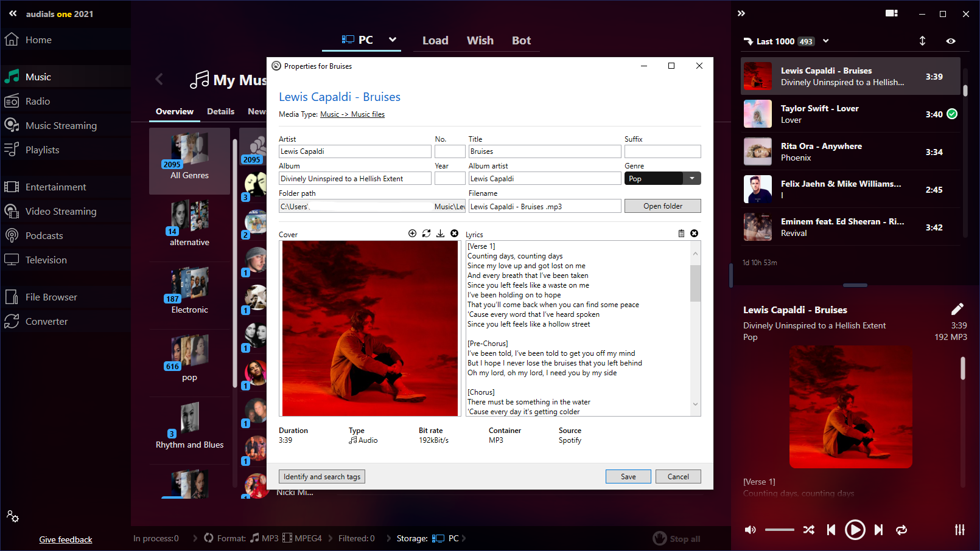The width and height of the screenshot is (980, 551).
Task: Download cover art for Bruises
Action: 440,234
